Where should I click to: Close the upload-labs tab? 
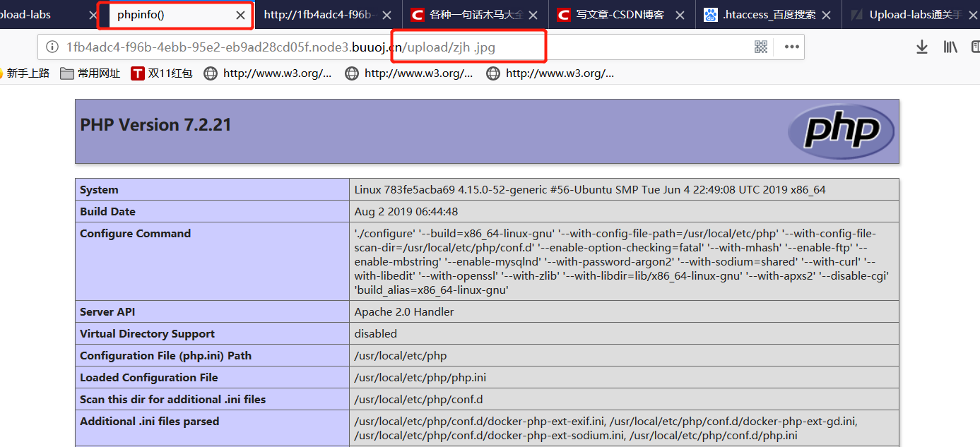coord(95,15)
